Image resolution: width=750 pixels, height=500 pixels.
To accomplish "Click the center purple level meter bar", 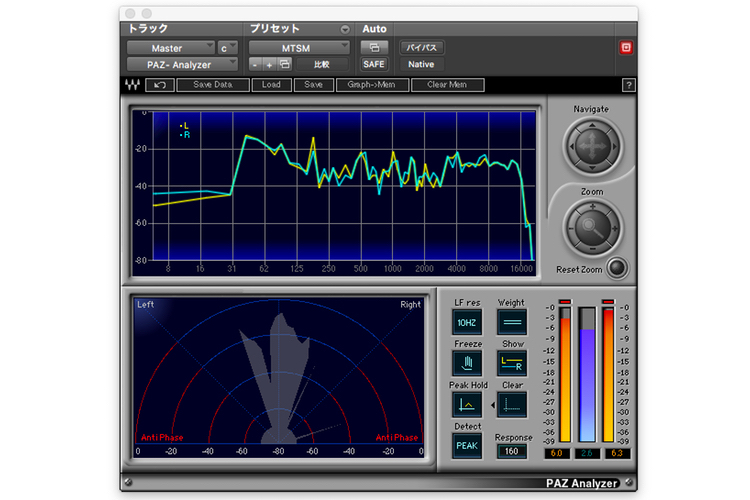I will pyautogui.click(x=587, y=375).
